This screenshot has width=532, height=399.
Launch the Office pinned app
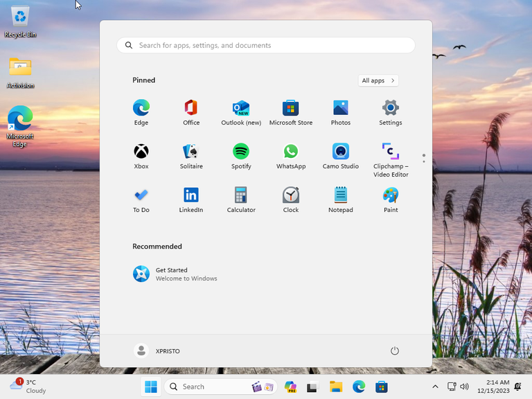(191, 113)
